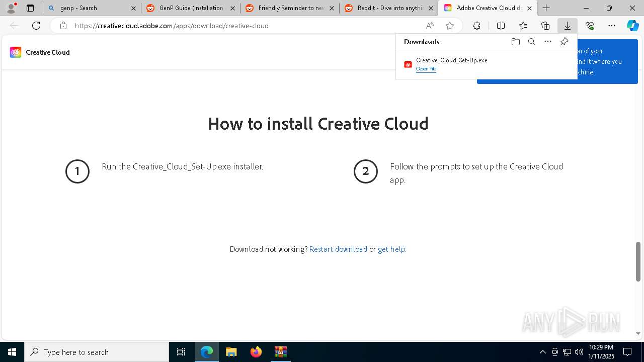Pin the Downloads panel
The image size is (644, 362).
point(564,42)
